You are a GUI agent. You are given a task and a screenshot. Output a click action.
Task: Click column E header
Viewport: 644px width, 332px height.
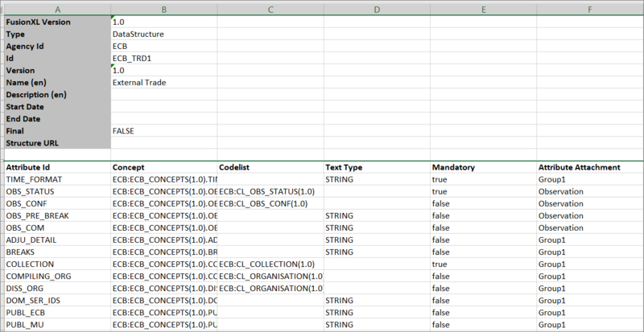[482, 7]
